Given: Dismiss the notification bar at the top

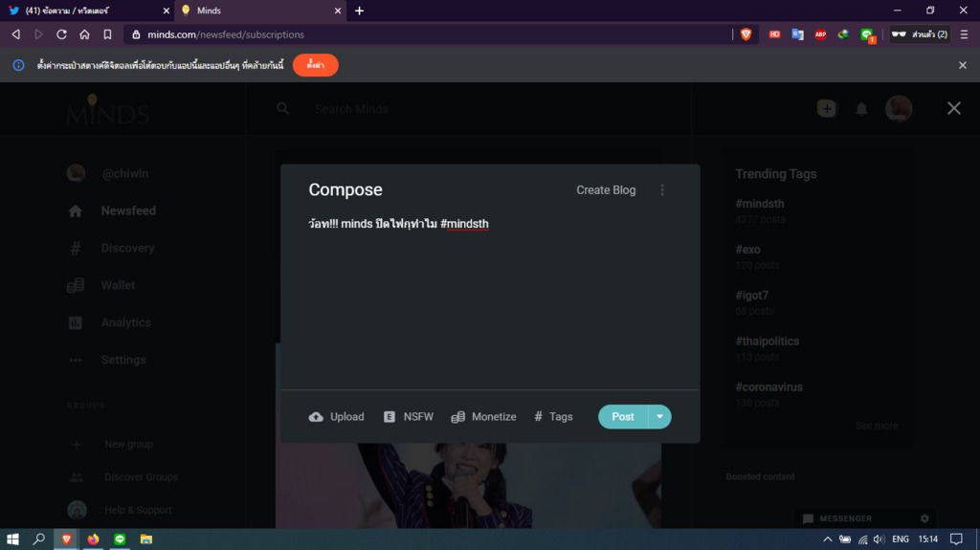Looking at the screenshot, I should (x=963, y=65).
